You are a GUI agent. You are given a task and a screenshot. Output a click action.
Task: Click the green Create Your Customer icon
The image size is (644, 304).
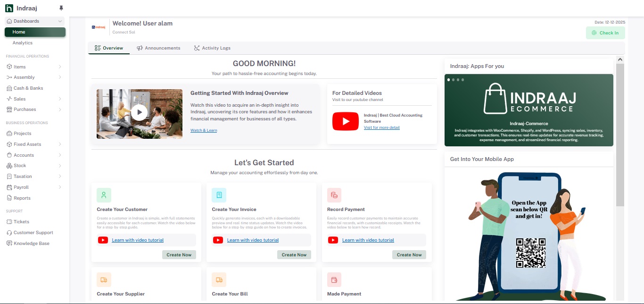(104, 195)
